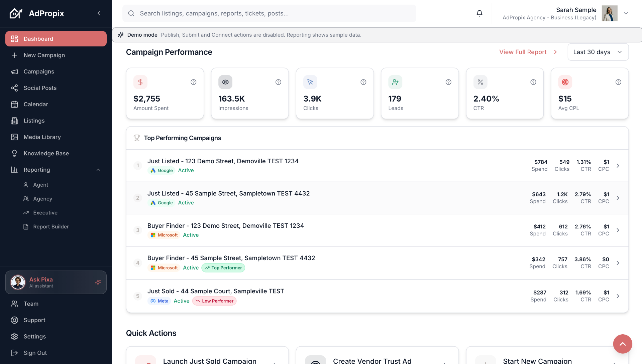This screenshot has height=364, width=642.
Task: Click the Top Performer badge
Action: (223, 268)
